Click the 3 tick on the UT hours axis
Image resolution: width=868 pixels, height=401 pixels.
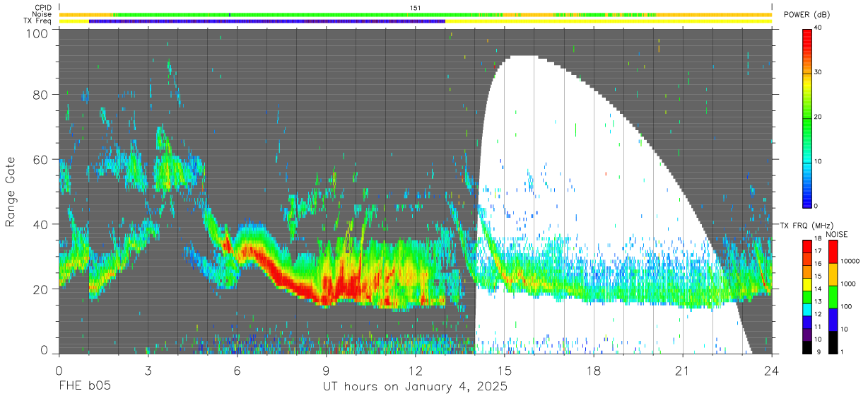pos(148,371)
